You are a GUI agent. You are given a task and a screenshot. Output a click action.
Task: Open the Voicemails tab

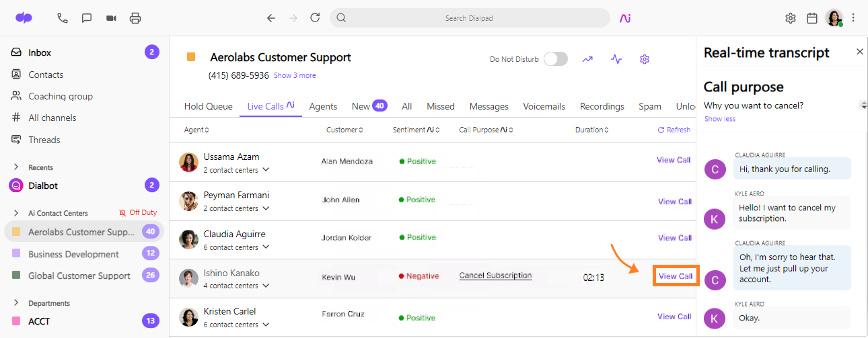click(544, 106)
